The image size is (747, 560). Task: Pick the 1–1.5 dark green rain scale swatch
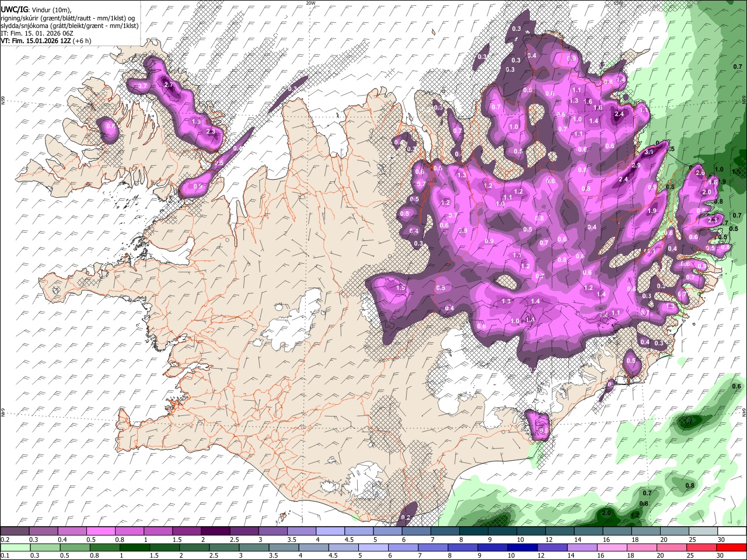[136, 547]
